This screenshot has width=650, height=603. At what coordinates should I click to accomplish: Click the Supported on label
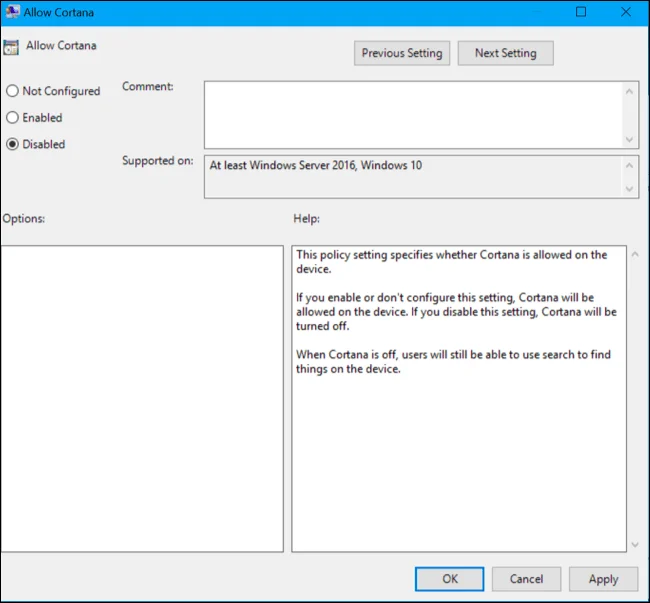[x=158, y=160]
